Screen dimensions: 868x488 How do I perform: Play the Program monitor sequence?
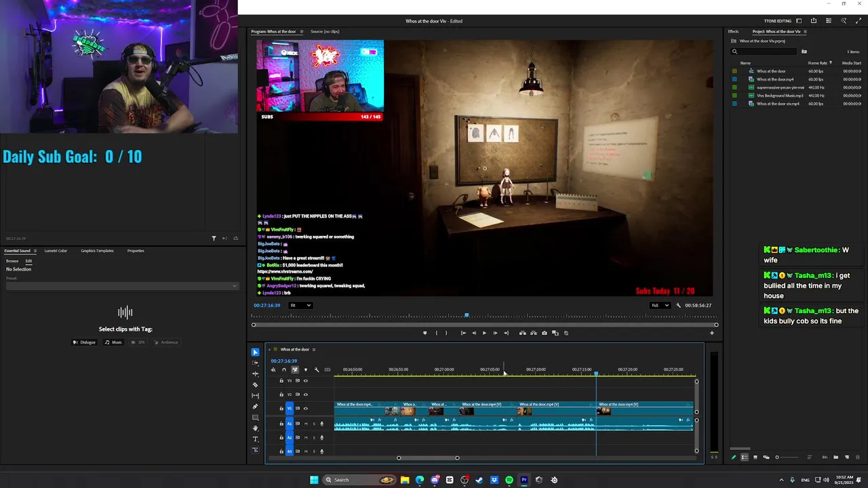click(x=484, y=333)
